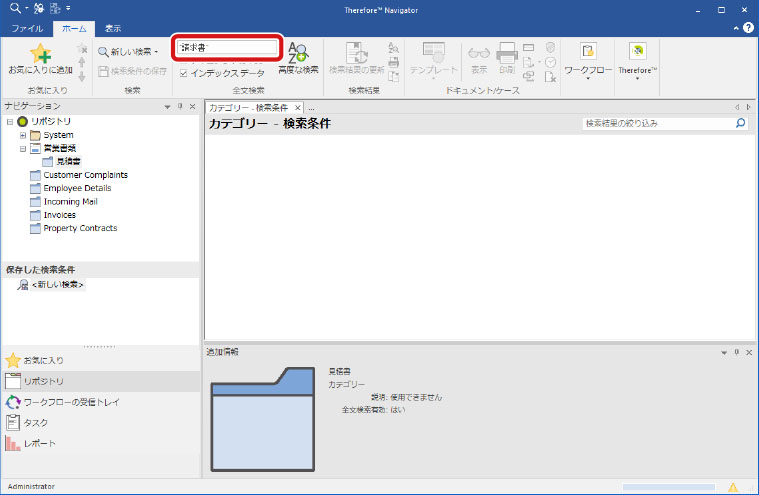This screenshot has height=495, width=759.
Task: Pin the ナビゲーション panel
Action: click(x=180, y=106)
